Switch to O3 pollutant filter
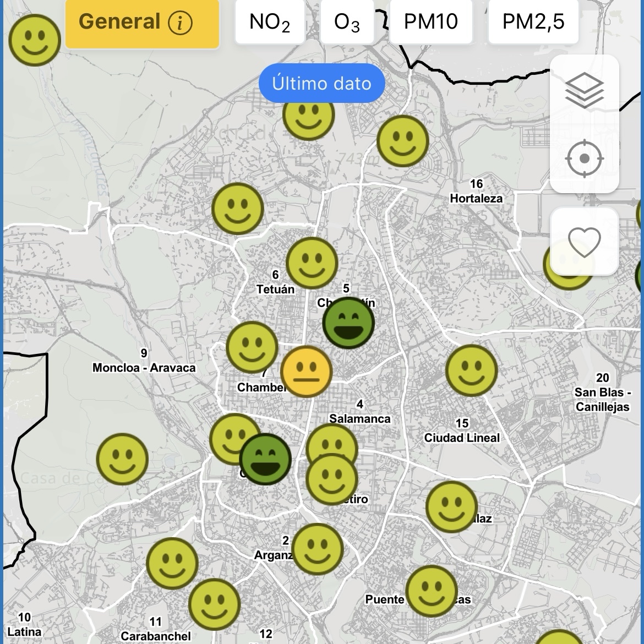Screen dimensions: 644x644 pos(347,22)
